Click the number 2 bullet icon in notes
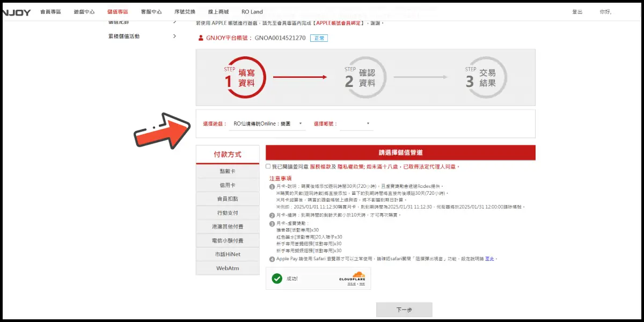644x322 pixels. coord(272,215)
